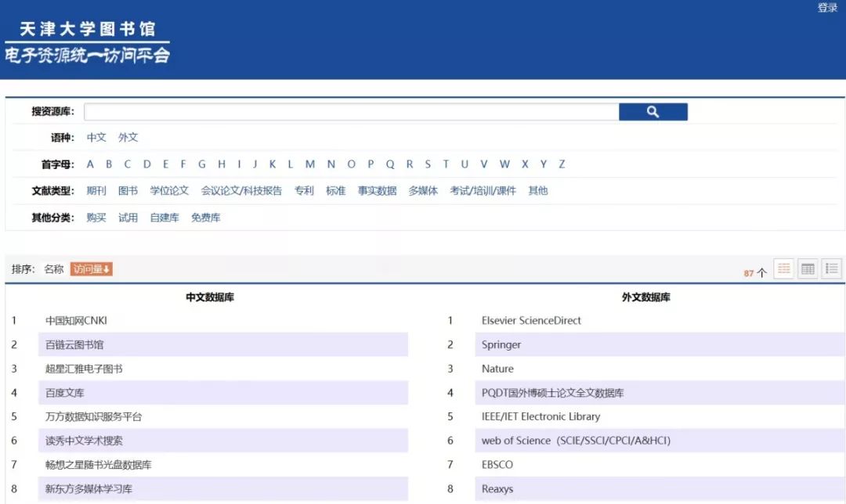Switch to the orange list view icon
This screenshot has height=504, width=846.
[784, 268]
